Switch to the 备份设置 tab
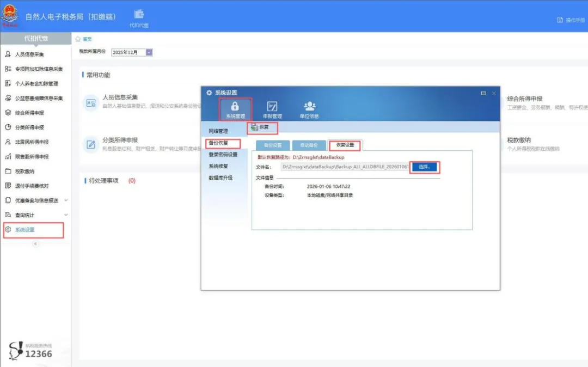Image resolution: width=588 pixels, height=367 pixels. pyautogui.click(x=273, y=145)
